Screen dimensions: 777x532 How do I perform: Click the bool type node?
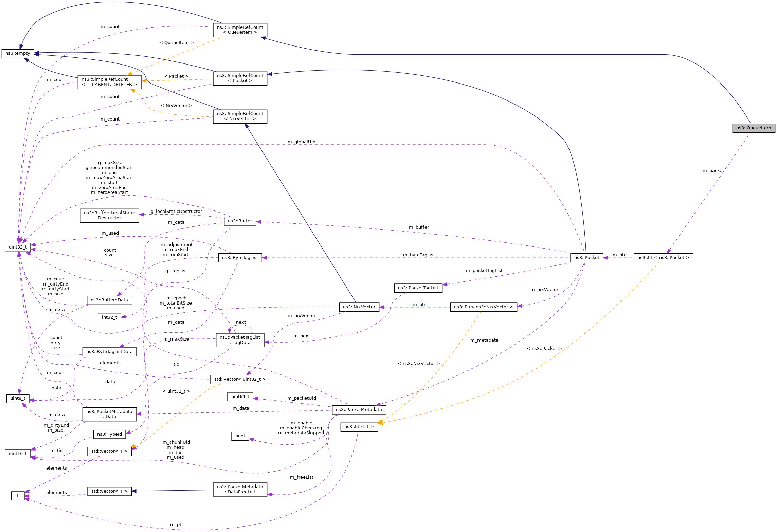coord(240,436)
